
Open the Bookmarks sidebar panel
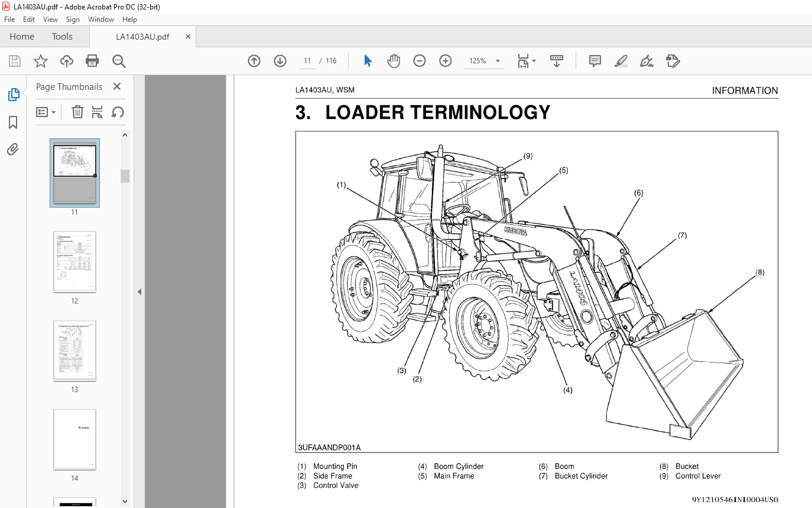tap(13, 122)
